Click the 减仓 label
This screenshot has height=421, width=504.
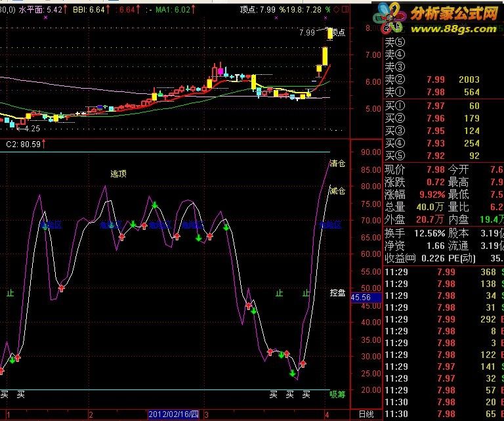tap(337, 191)
